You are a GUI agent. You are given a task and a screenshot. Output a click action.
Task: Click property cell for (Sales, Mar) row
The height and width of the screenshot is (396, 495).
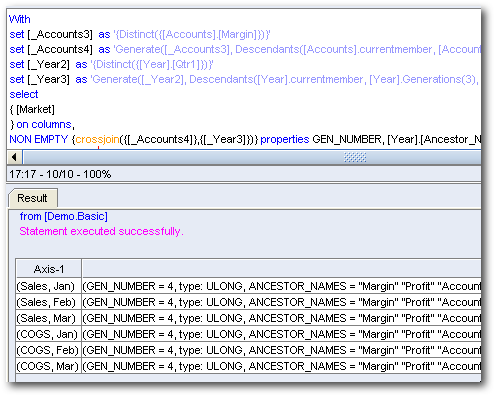[x=282, y=318]
